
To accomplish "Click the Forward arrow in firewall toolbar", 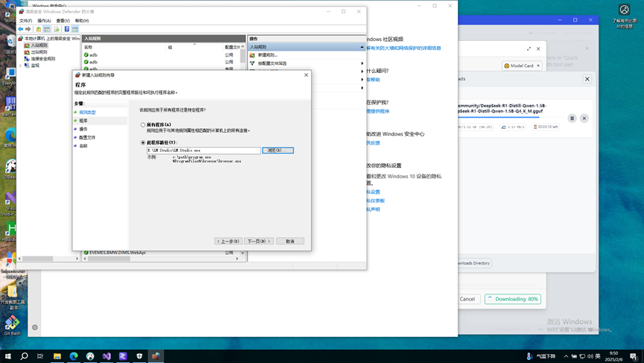I will (x=28, y=29).
